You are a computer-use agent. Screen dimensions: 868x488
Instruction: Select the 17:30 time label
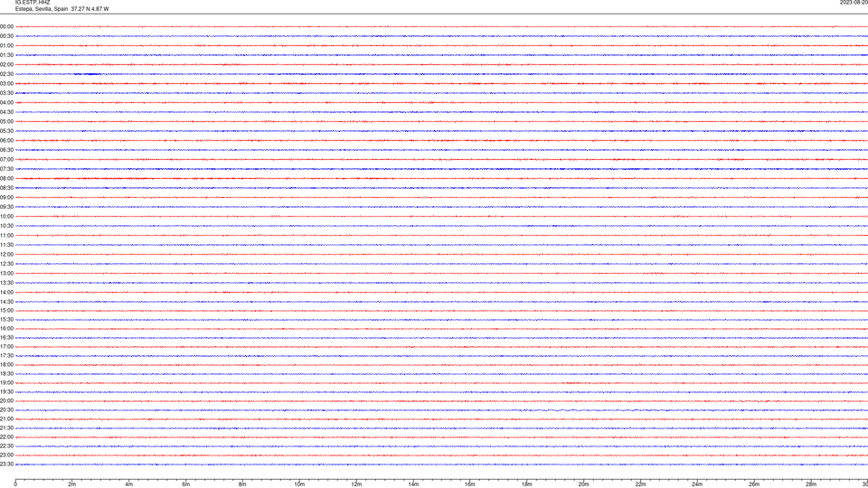point(6,356)
